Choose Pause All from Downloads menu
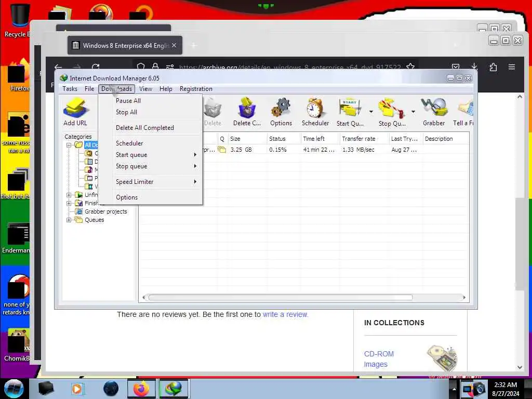Screen dimensions: 532x399 [151, 101]
